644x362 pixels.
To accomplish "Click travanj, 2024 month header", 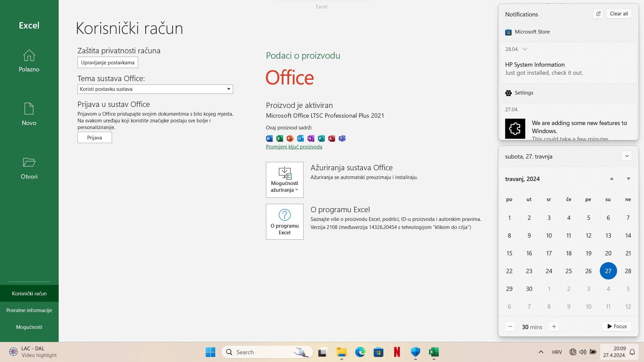I will pos(522,179).
